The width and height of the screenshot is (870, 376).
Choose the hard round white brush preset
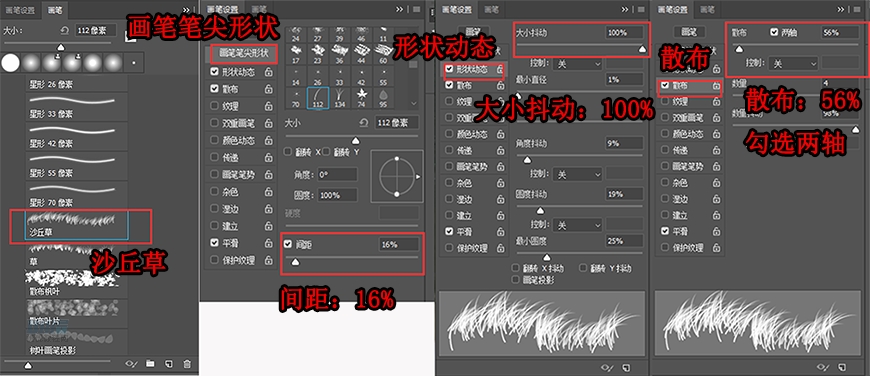[x=10, y=63]
